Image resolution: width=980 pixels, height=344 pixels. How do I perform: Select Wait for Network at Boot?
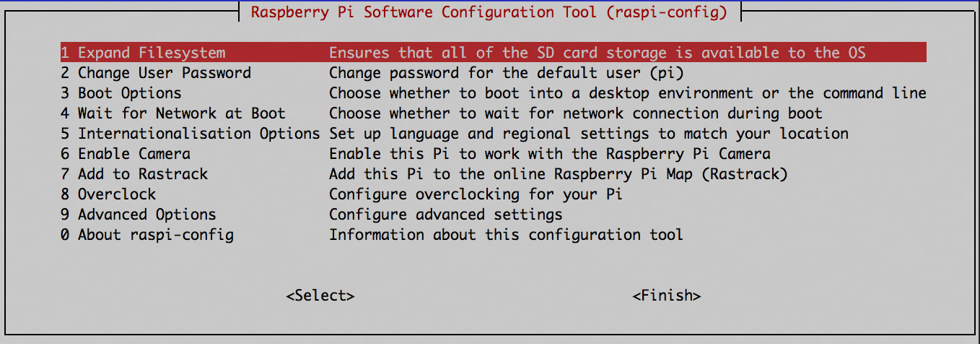(173, 113)
